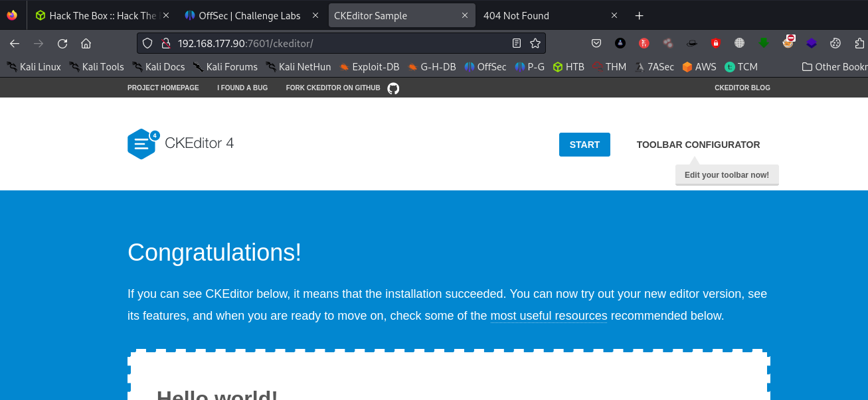Click the shield tracking protection icon

point(148,44)
